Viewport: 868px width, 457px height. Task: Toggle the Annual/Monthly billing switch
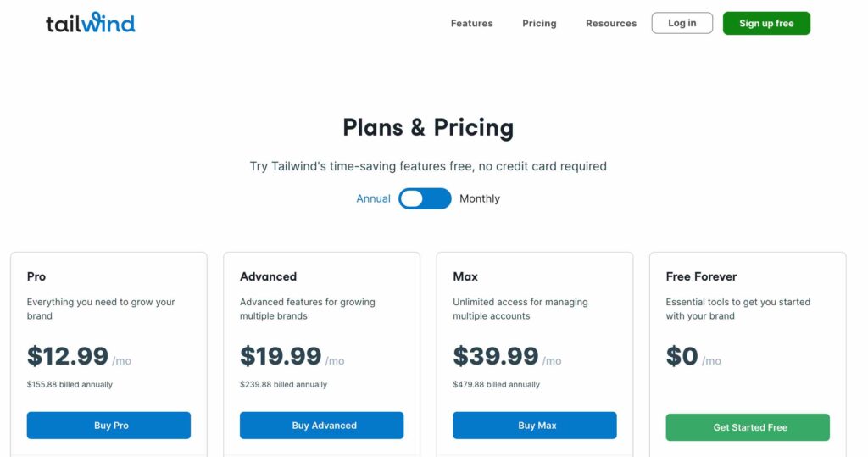[x=425, y=198]
